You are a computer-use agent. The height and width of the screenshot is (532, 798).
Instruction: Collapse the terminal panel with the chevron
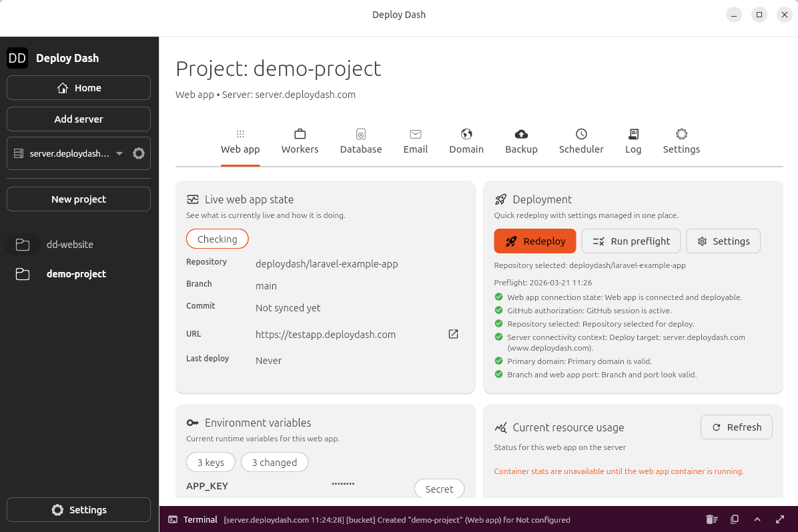click(x=757, y=519)
